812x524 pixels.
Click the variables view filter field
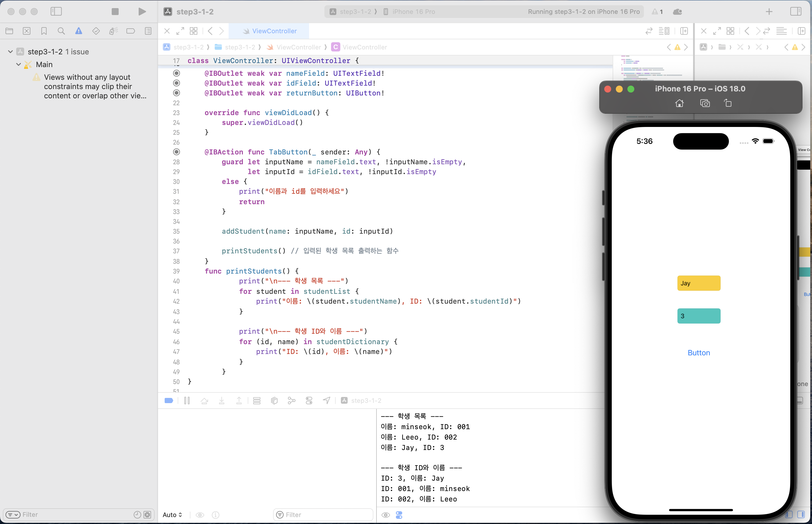click(323, 515)
